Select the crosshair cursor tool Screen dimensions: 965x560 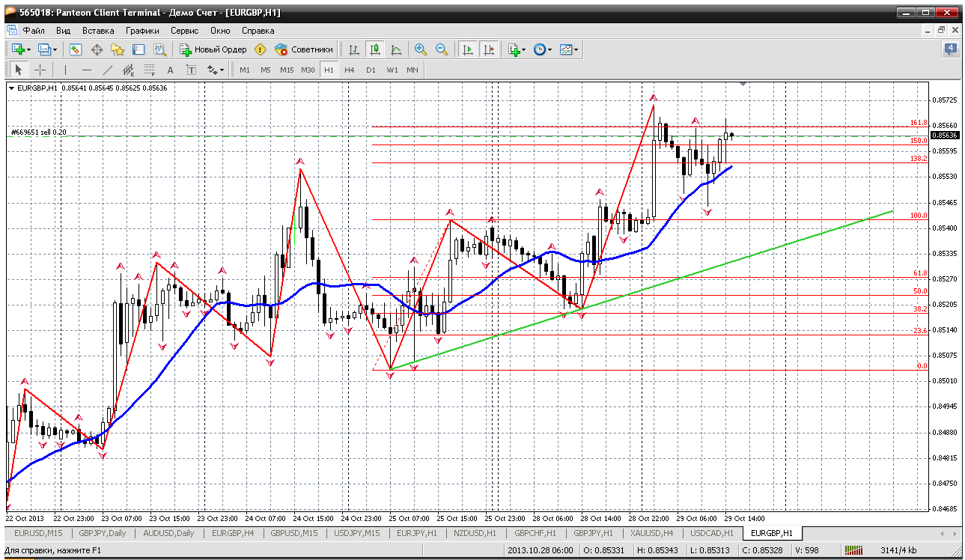click(40, 70)
